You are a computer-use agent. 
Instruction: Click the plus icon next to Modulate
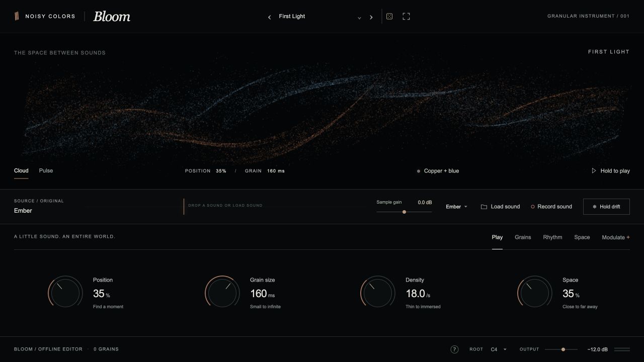628,237
